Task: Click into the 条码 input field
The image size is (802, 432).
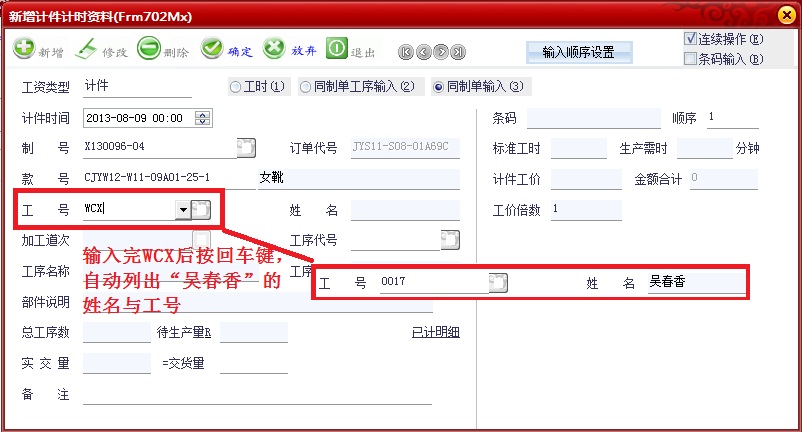Action: (x=594, y=118)
